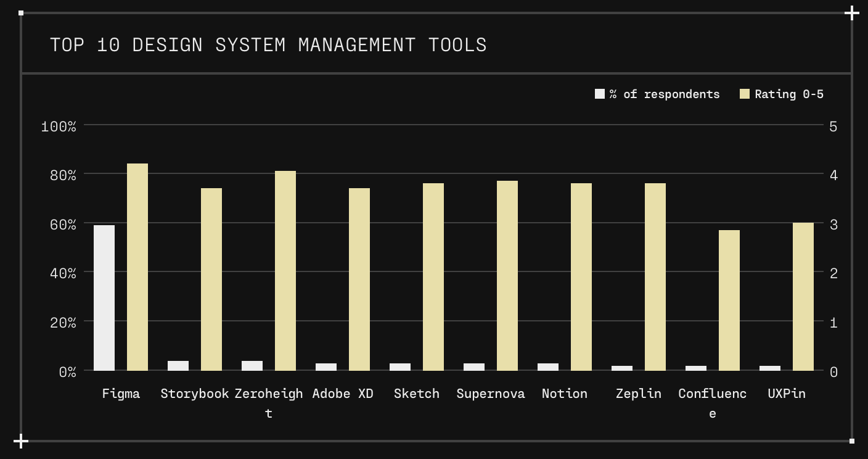Select Figma's yellow rating bar

click(x=137, y=267)
